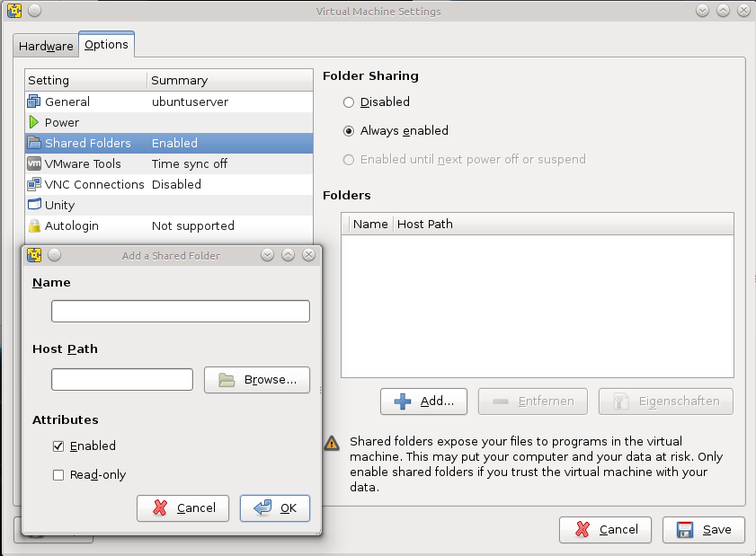Screen dimensions: 756x556
Task: Click the Shared Folders row
Action: pyautogui.click(x=169, y=143)
